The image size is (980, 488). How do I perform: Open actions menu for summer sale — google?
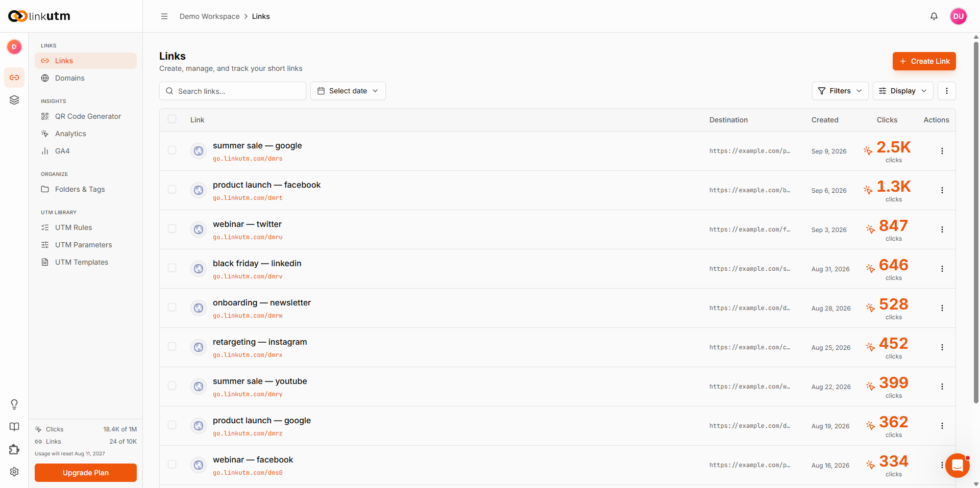pyautogui.click(x=942, y=151)
